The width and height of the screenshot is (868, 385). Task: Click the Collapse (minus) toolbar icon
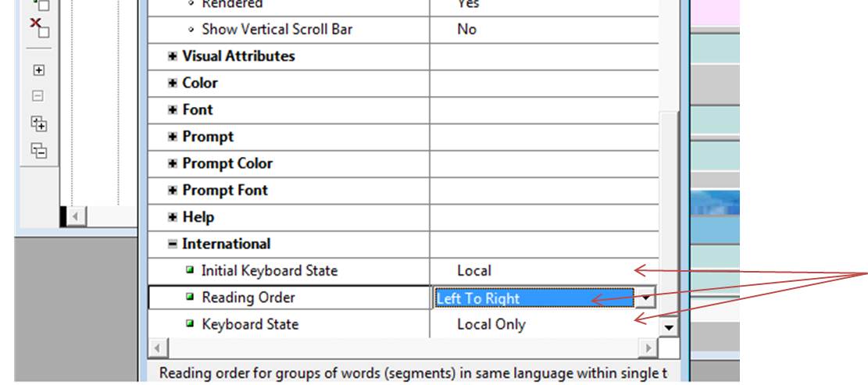coord(38,97)
